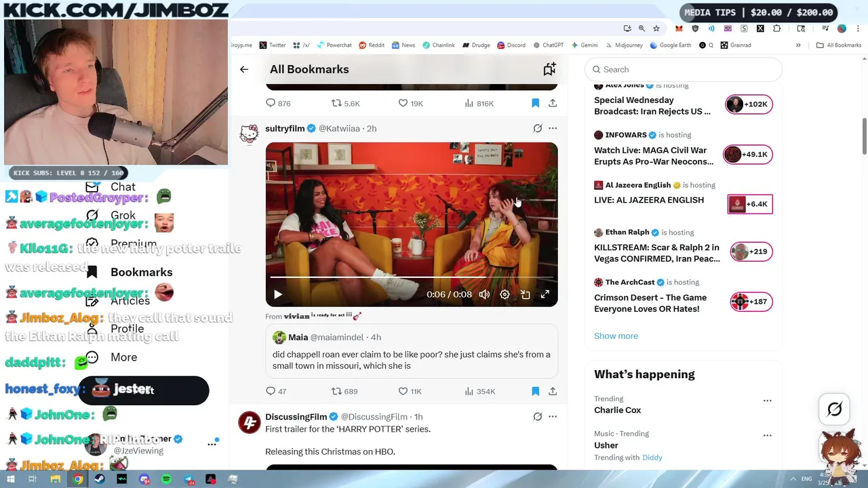The width and height of the screenshot is (868, 488).
Task: View analytics for the 354K views post
Action: click(479, 391)
